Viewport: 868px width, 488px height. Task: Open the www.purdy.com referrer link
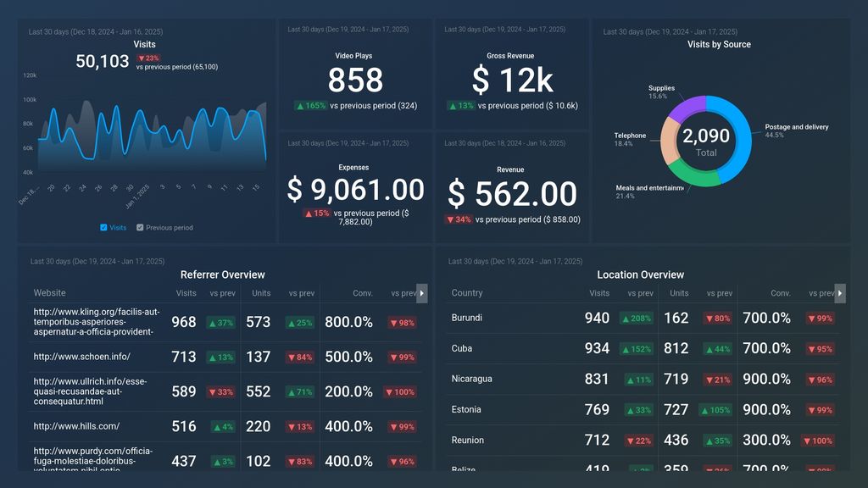[93, 459]
